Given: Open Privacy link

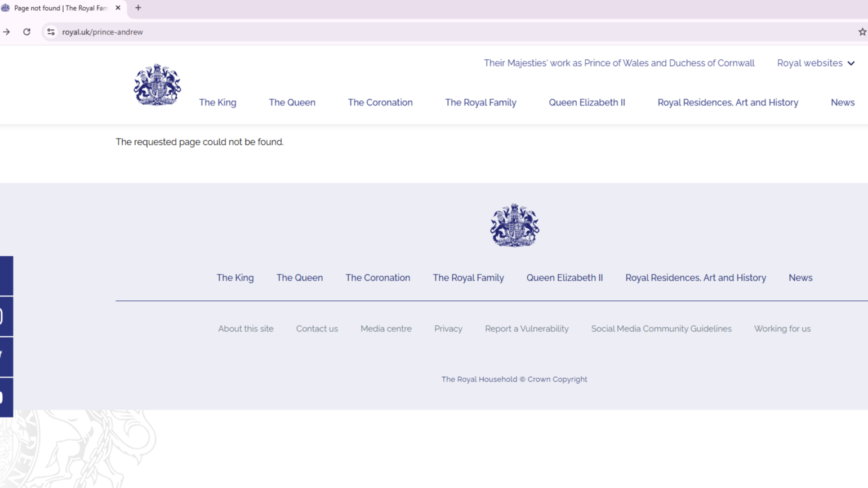Looking at the screenshot, I should (448, 329).
